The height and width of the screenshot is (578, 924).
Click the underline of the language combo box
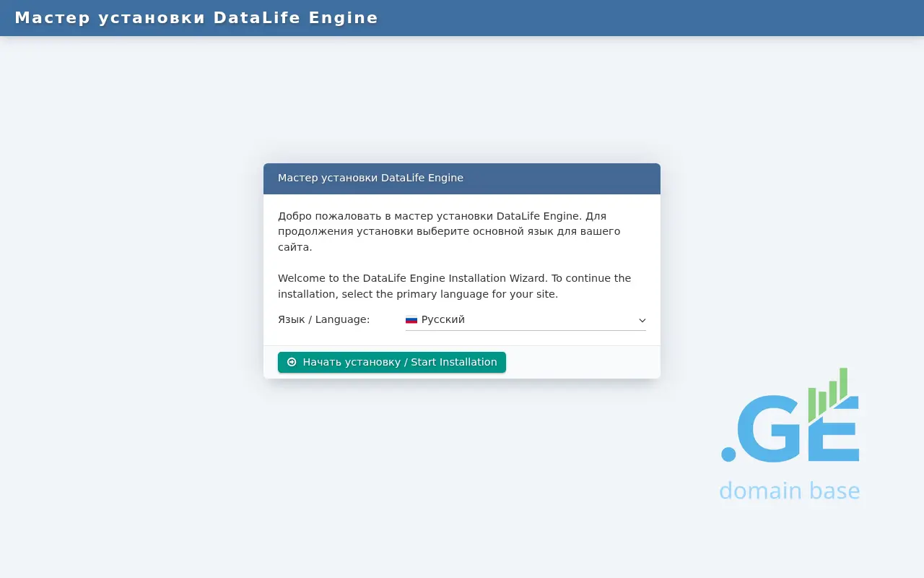coord(525,330)
